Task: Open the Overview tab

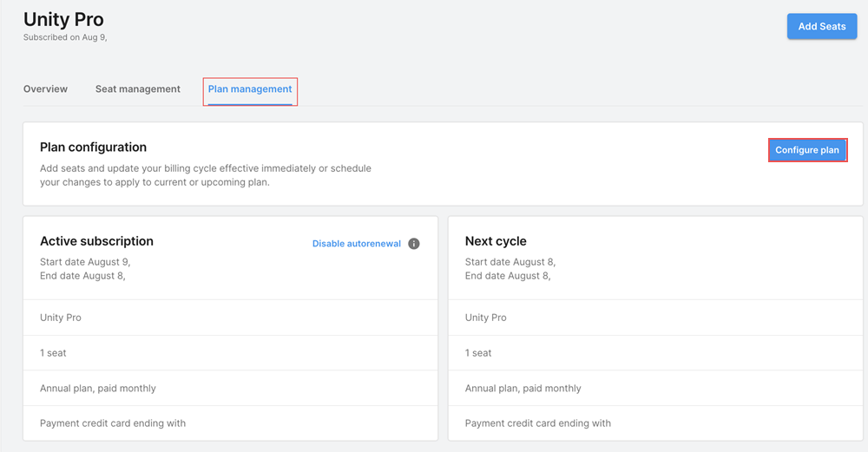Action: pos(45,89)
